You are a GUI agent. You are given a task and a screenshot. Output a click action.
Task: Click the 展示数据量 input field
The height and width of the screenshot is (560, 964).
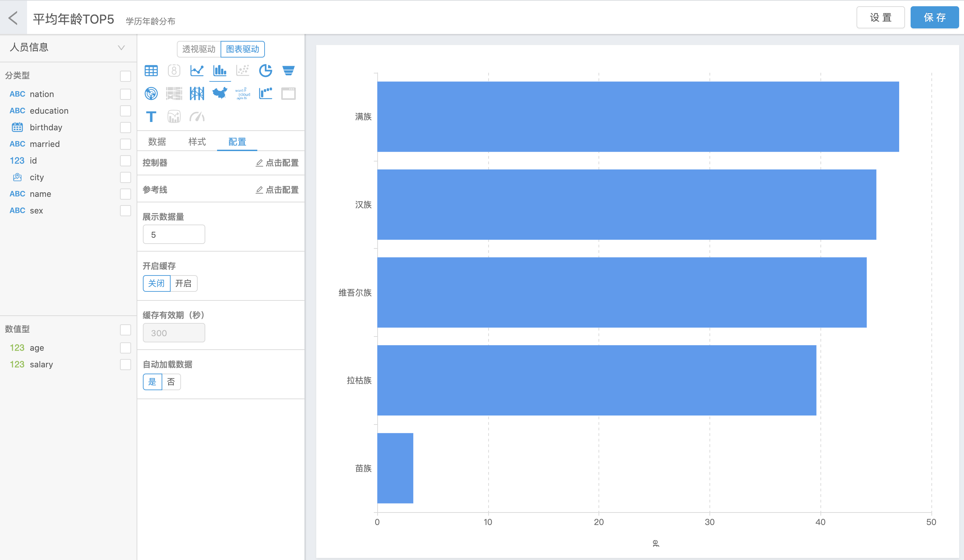[174, 235]
